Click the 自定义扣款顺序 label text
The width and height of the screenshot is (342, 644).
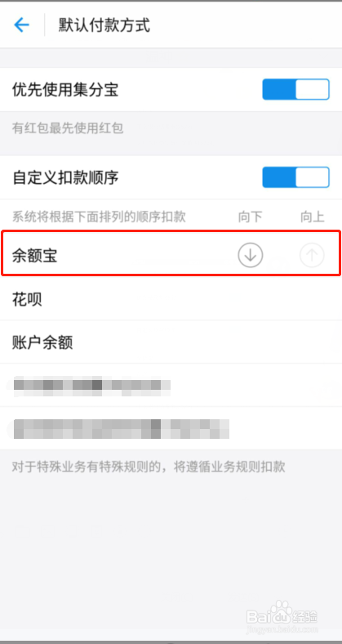[x=65, y=177]
